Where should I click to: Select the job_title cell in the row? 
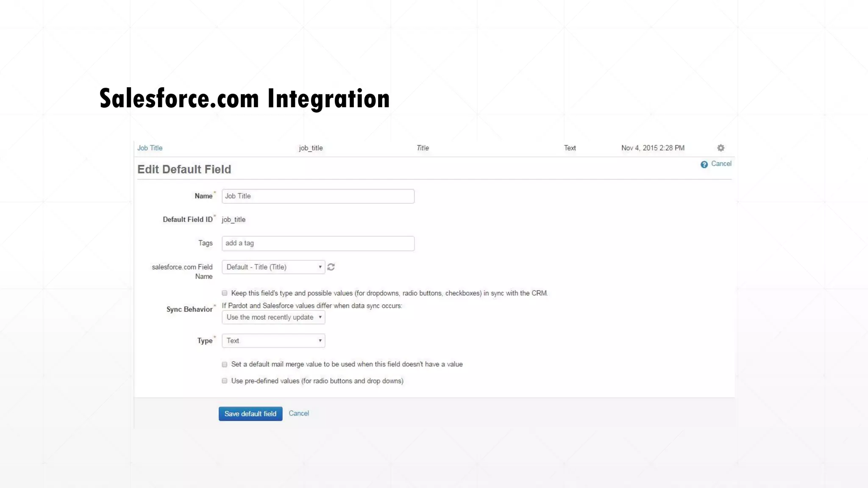[311, 148]
